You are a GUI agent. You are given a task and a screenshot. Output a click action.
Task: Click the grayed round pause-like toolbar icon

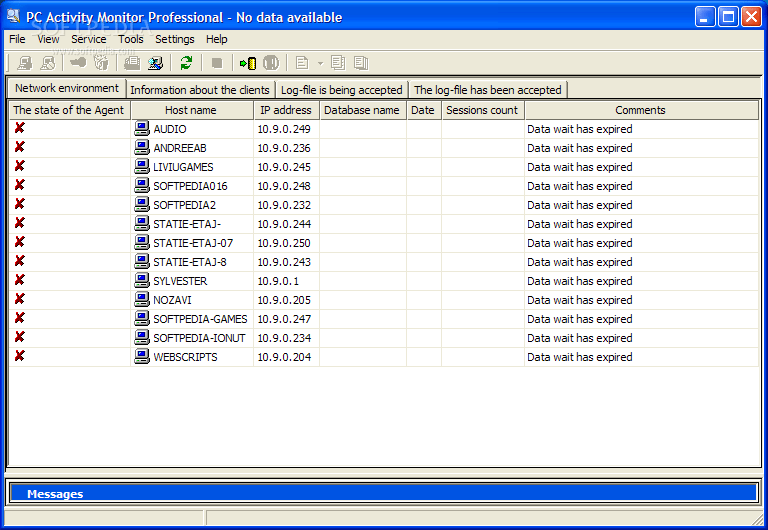coord(271,63)
